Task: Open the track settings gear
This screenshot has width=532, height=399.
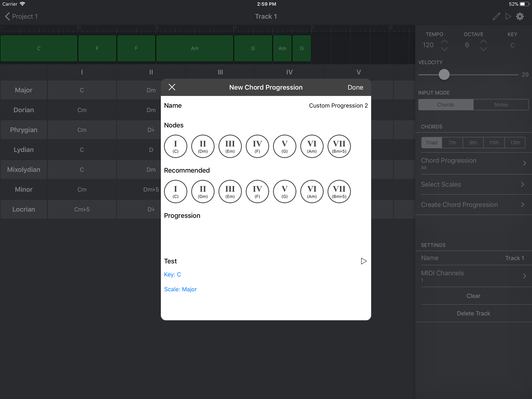Action: click(520, 16)
